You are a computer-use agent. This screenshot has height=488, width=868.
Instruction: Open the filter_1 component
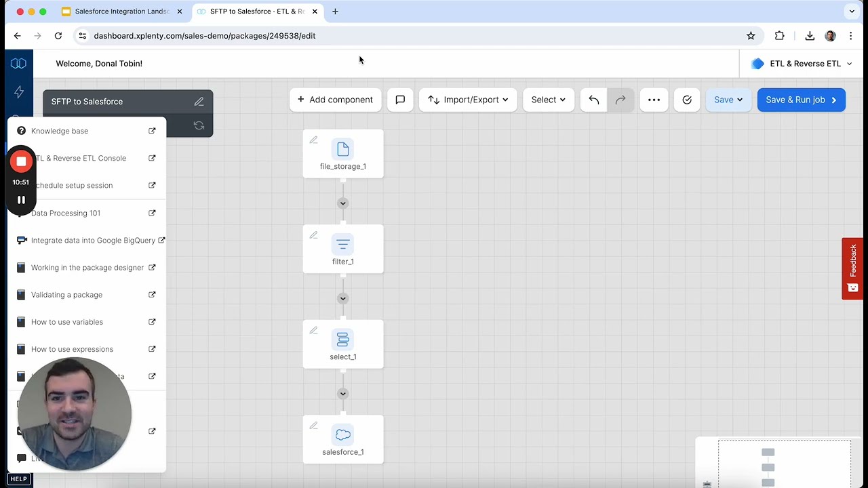coord(343,249)
